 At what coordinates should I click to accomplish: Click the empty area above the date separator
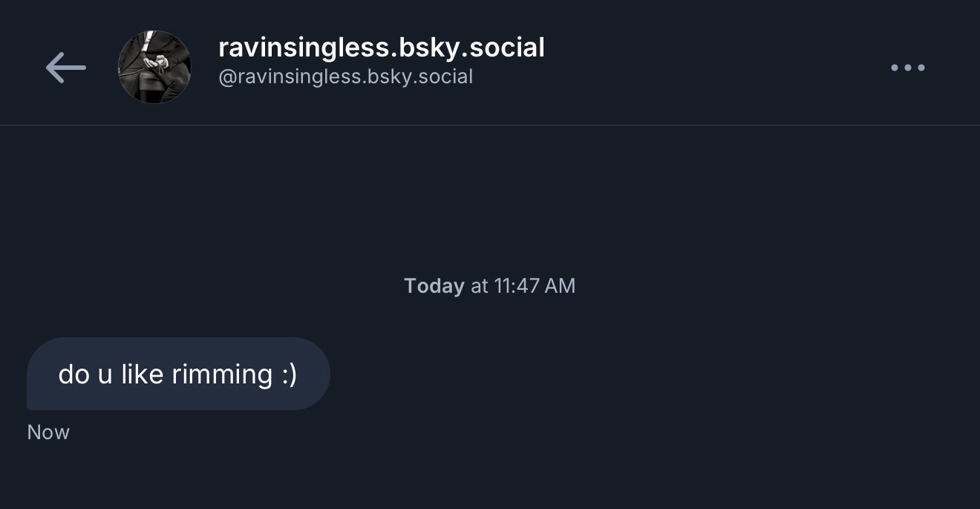(490, 201)
